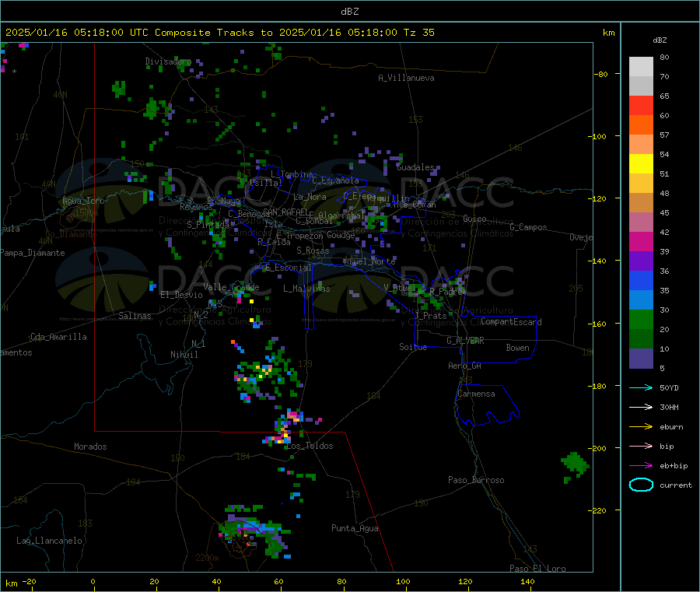Viewport: 700px width, 592px height.
Task: Click the yellow 51 dBZ color swatch
Action: 641,164
